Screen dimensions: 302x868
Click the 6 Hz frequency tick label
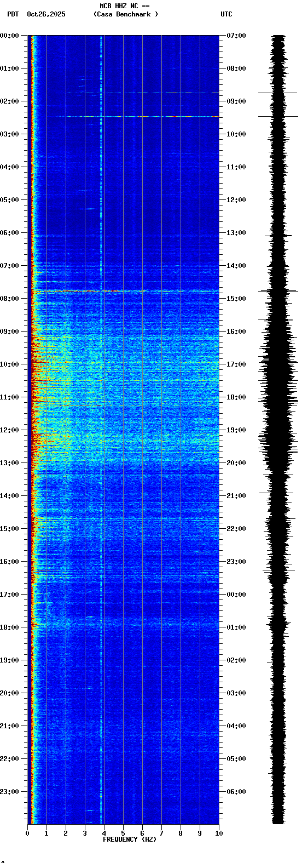[142, 833]
